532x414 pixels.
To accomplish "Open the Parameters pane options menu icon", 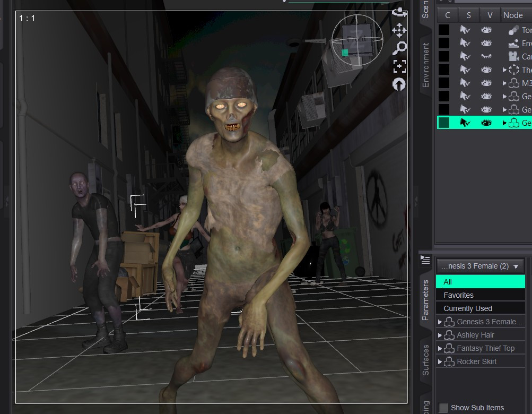I will coord(425,260).
